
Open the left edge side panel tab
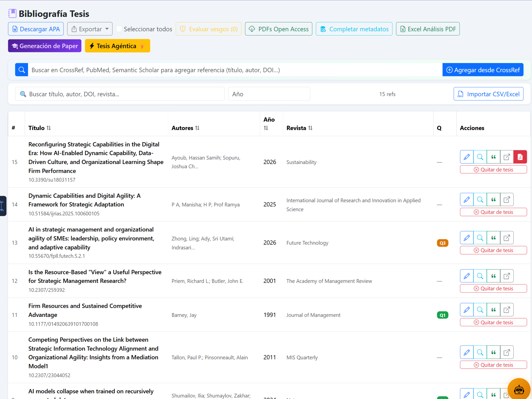coord(3,206)
